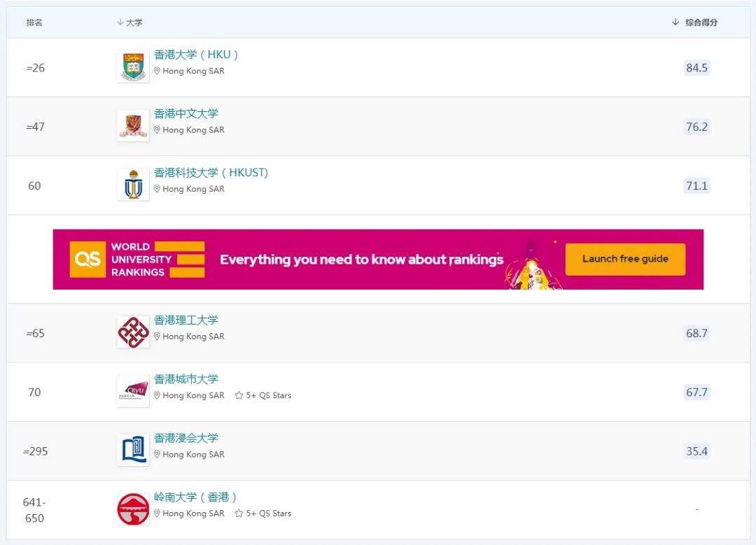Open 香港理工大学 link
The image size is (756, 545).
point(186,320)
